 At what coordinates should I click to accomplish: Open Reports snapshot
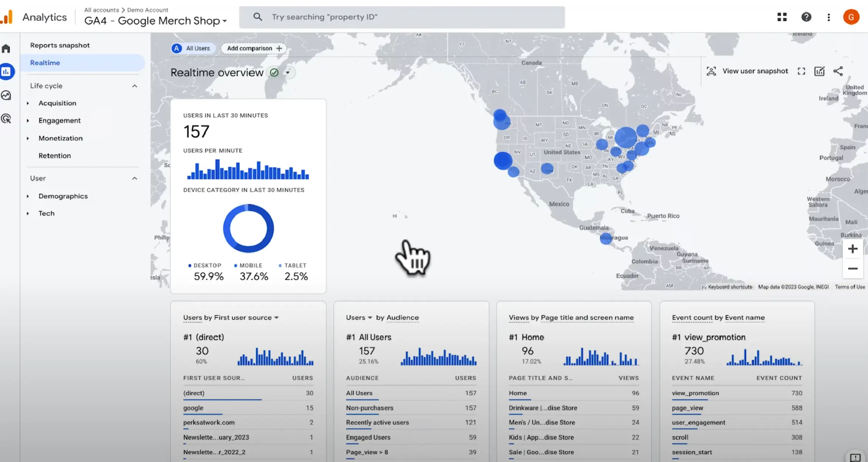(60, 45)
